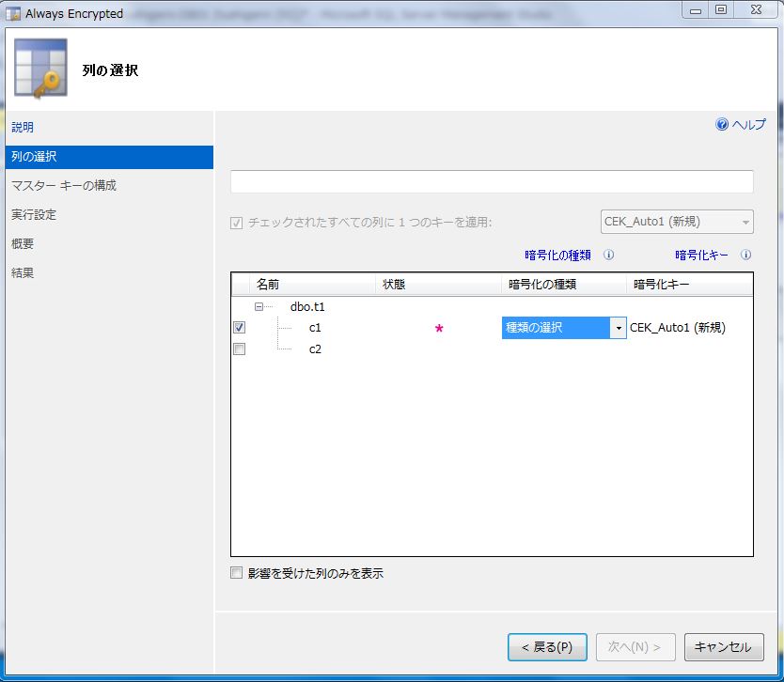Click the 暗号化の種類 blue link
Viewport: 784px width, 682px height.
[x=558, y=256]
